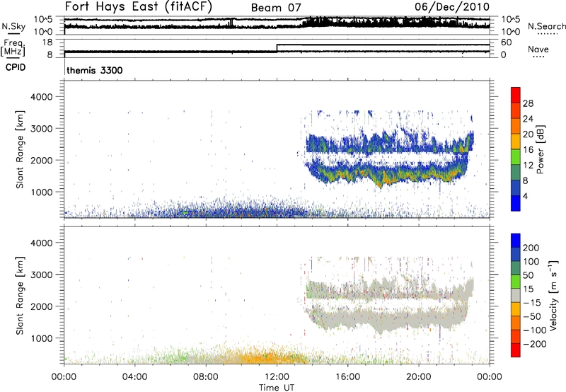Click the '200' tick on the Velocity scale

point(531,248)
